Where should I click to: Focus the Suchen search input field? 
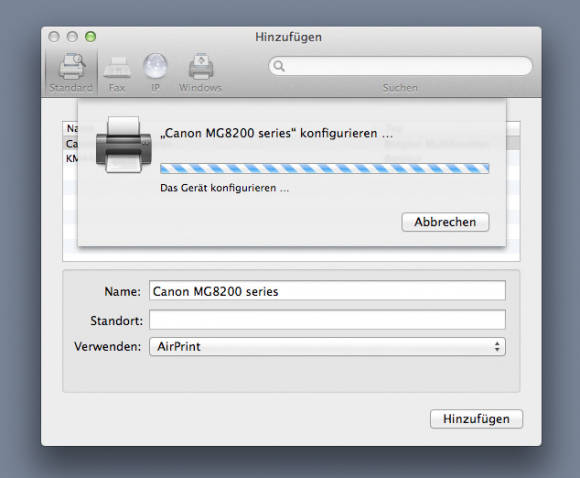coord(401,66)
